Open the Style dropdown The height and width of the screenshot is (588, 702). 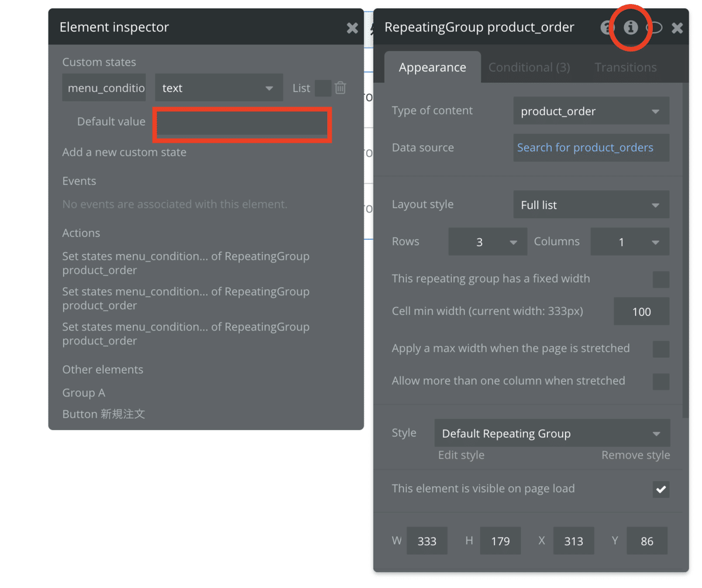(552, 434)
